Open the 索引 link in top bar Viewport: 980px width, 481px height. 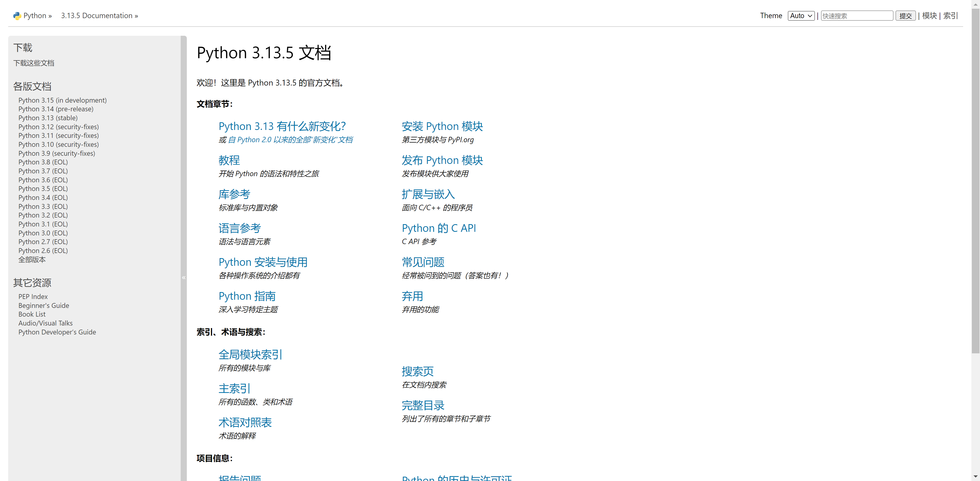[950, 16]
